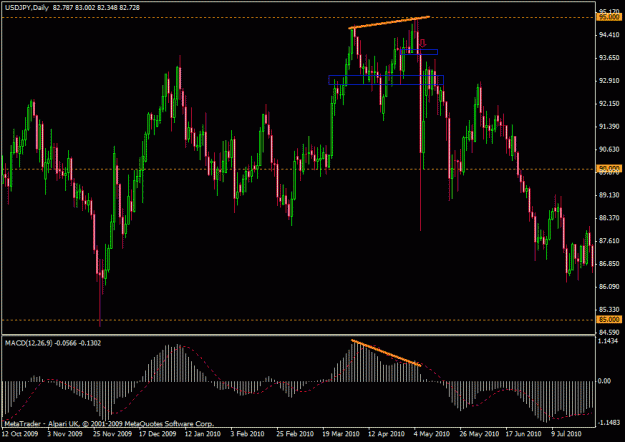The width and height of the screenshot is (625, 442).
Task: Click the 87.610 price axis label
Action: pyautogui.click(x=609, y=241)
